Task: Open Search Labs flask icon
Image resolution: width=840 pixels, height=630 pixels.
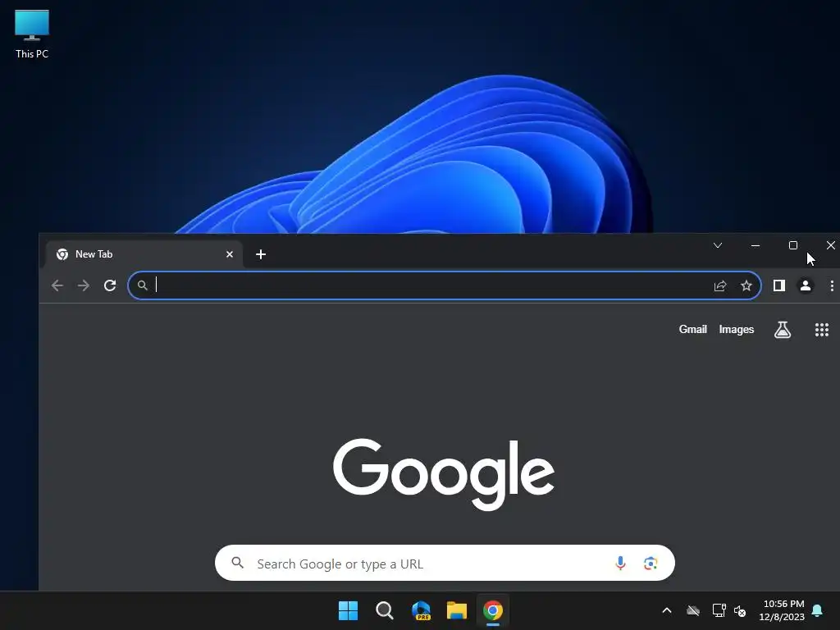Action: [x=783, y=330]
